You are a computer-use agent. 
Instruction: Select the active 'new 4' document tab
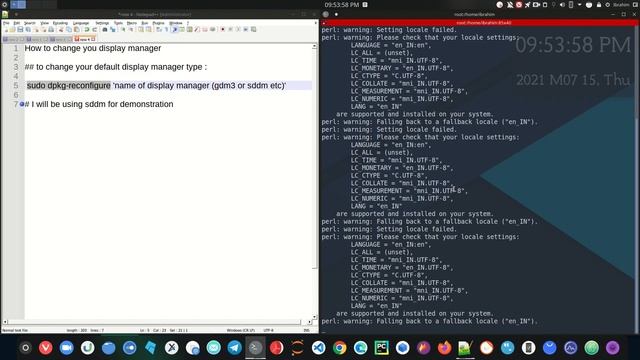pos(83,39)
